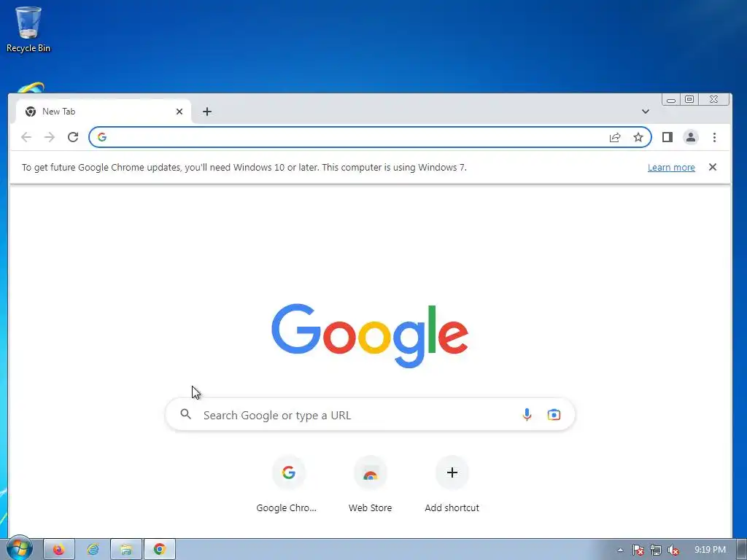Screen dimensions: 747x560
Task: Open the profile avatar menu
Action: coord(690,137)
